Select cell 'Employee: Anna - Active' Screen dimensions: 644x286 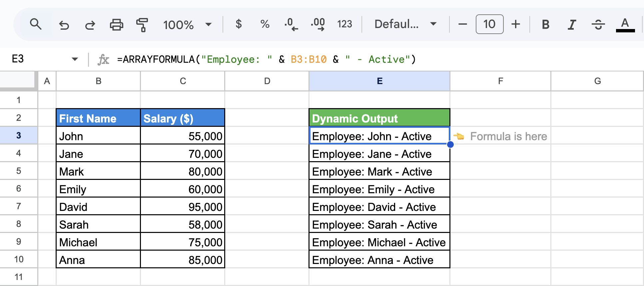[379, 259]
